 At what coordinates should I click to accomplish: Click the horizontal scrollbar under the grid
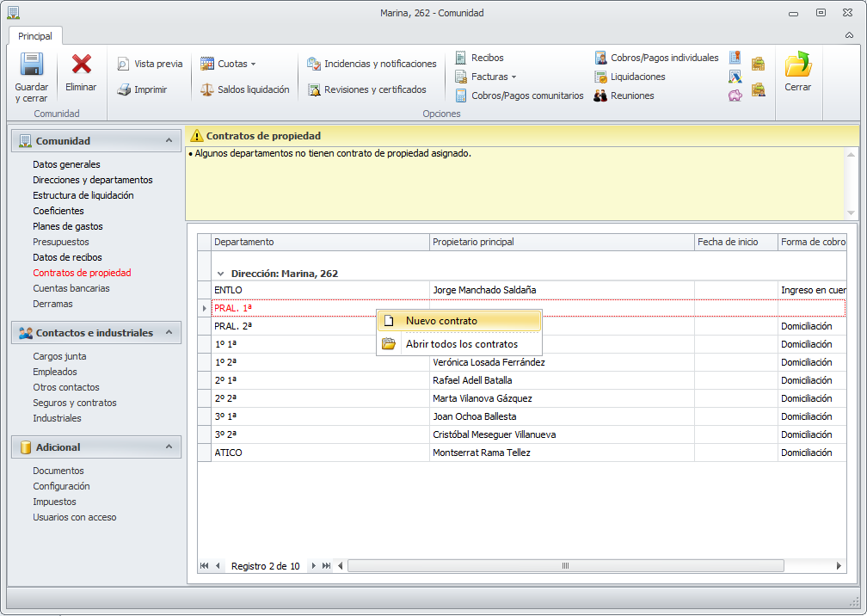point(565,566)
